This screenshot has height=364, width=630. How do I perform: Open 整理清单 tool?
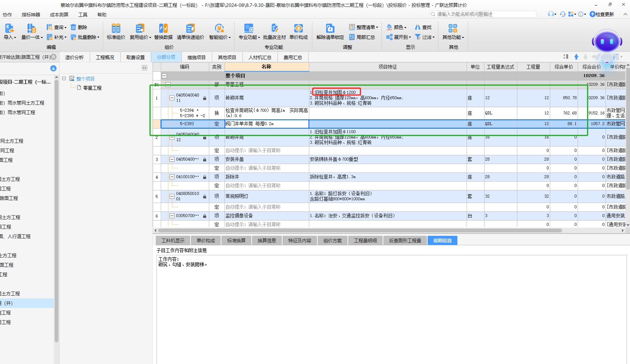363,27
